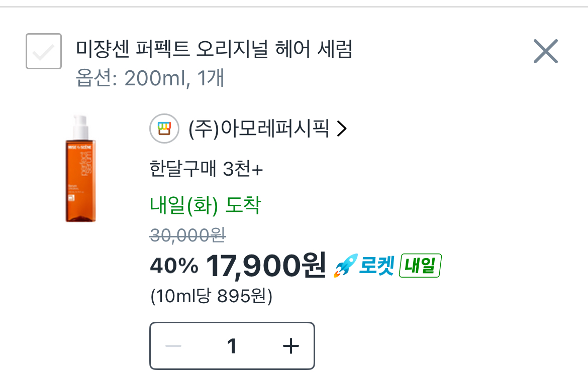The image size is (588, 384).
Task: Remove the hair serum item with X
Action: (x=545, y=51)
